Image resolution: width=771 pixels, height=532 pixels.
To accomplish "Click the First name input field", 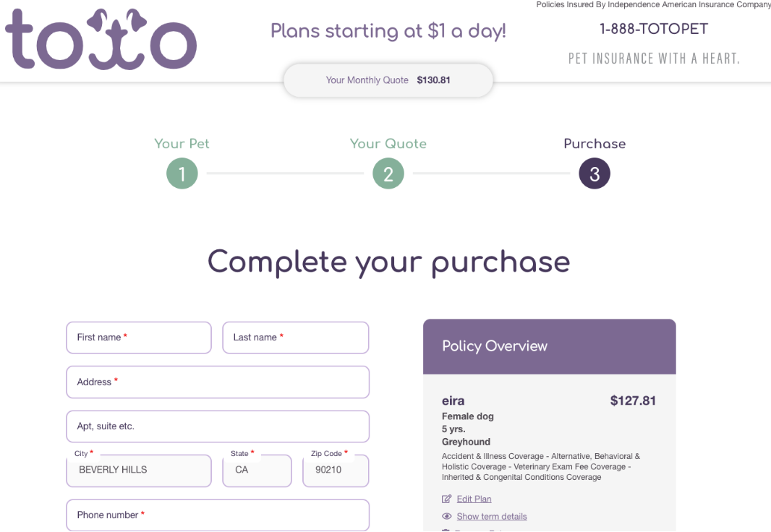I will [139, 338].
